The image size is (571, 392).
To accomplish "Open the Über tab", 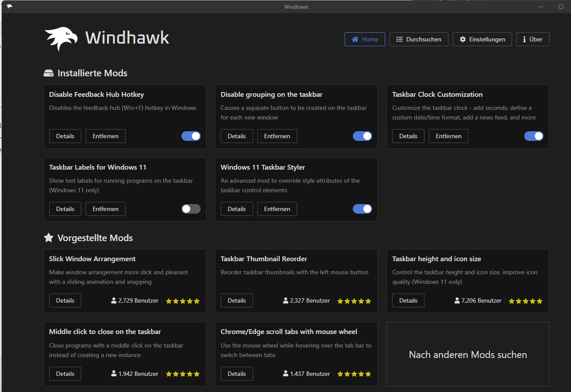I will [x=533, y=39].
